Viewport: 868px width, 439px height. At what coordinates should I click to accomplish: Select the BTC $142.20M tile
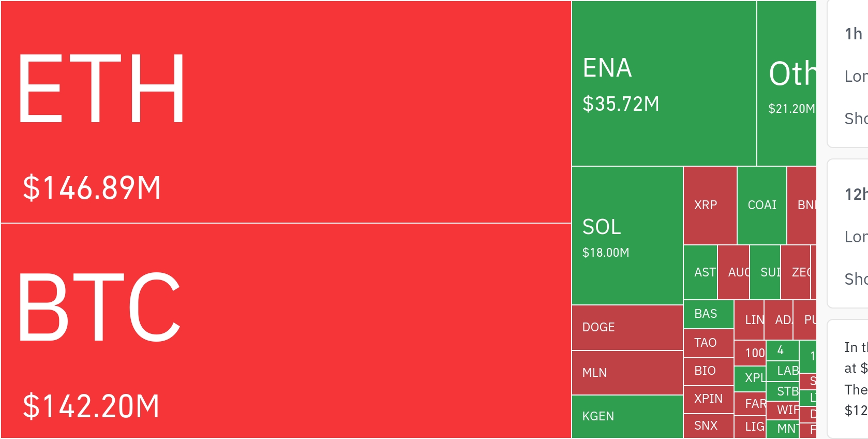pos(286,330)
